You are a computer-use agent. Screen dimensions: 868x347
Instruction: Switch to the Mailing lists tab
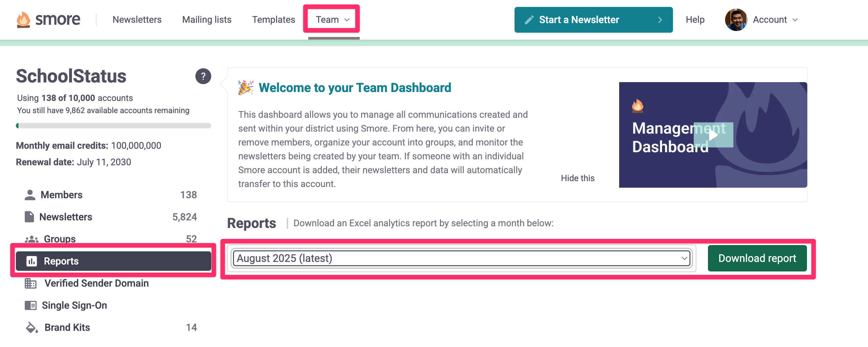click(x=206, y=19)
